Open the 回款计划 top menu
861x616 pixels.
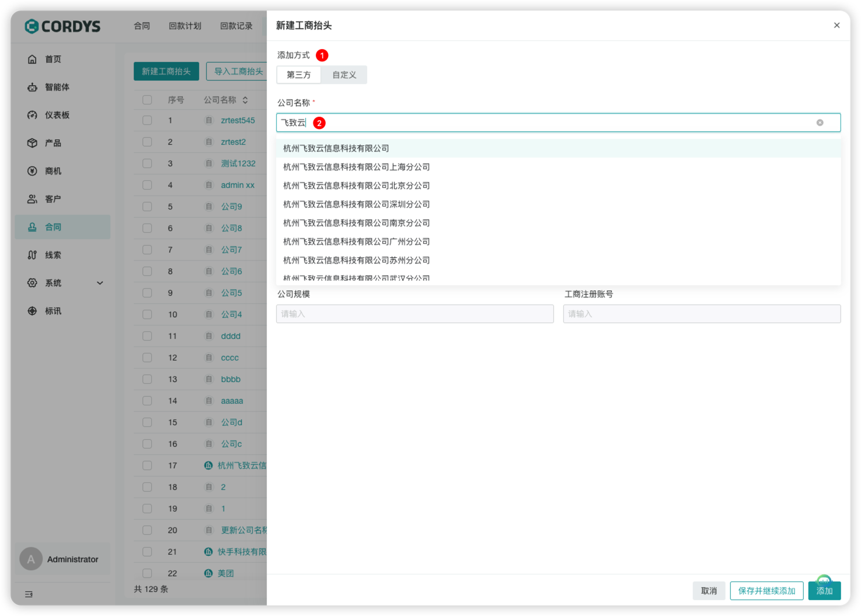point(184,26)
